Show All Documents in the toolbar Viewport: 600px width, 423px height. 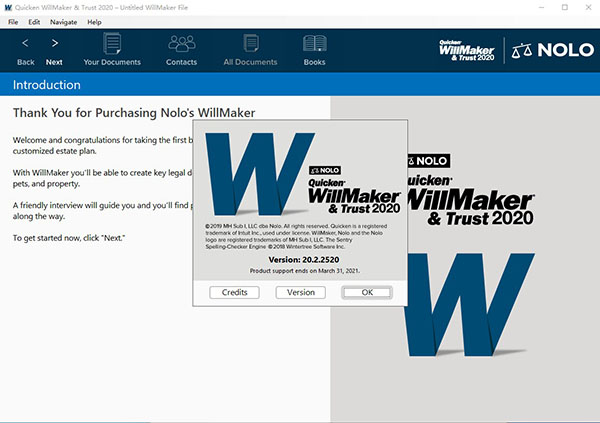[x=251, y=43]
